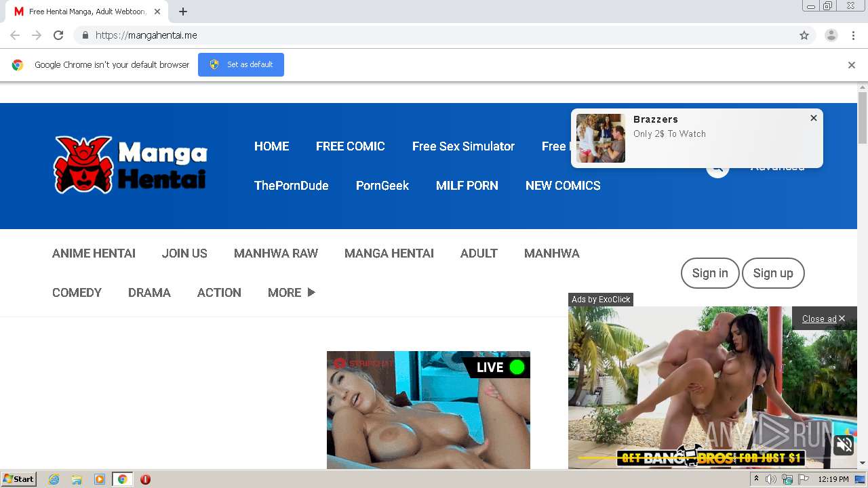View site info via lock icon

(85, 35)
